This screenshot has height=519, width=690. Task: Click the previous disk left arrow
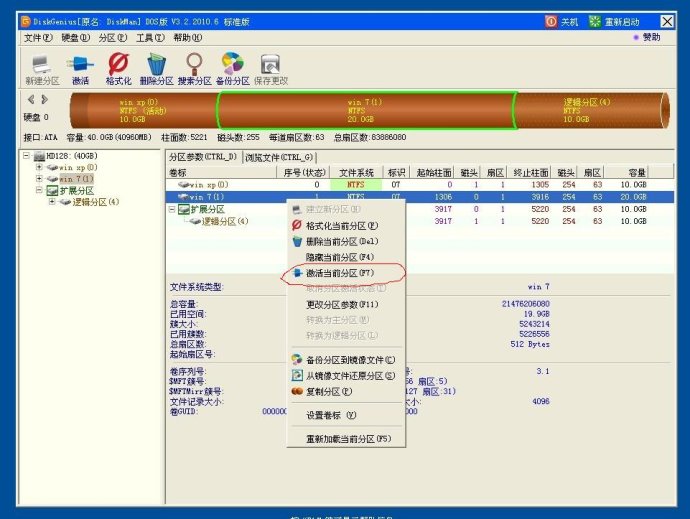coord(31,99)
